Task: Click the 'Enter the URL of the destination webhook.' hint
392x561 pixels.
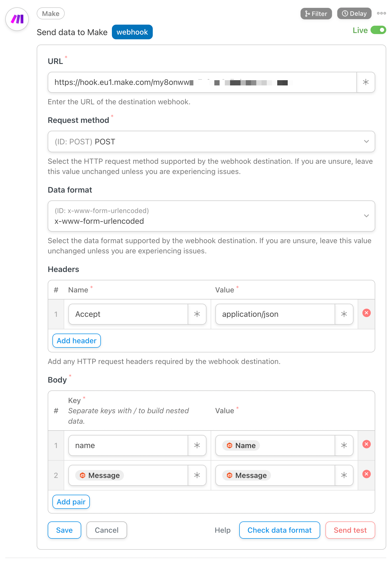Action: [x=119, y=102]
